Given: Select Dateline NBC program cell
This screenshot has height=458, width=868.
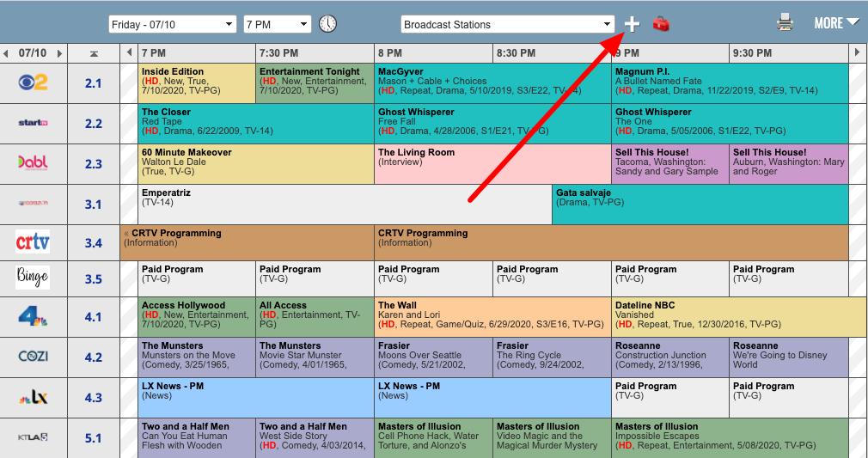Looking at the screenshot, I should (x=730, y=316).
